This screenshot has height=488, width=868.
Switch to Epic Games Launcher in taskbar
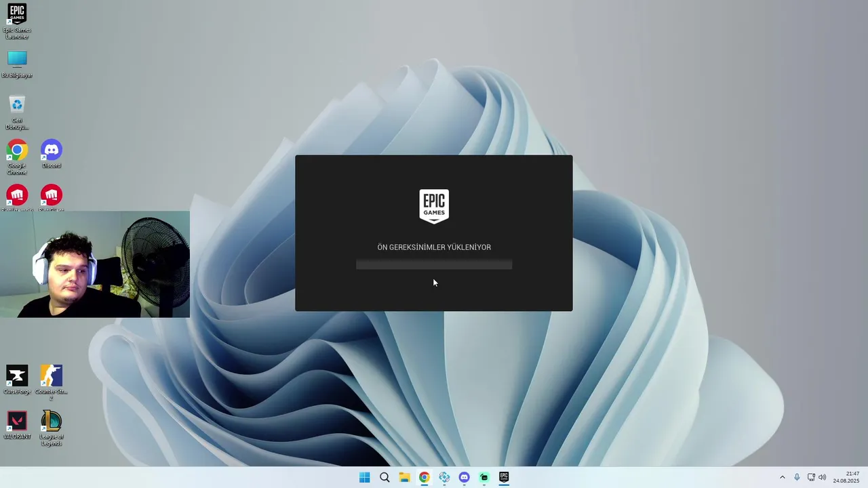[504, 477]
